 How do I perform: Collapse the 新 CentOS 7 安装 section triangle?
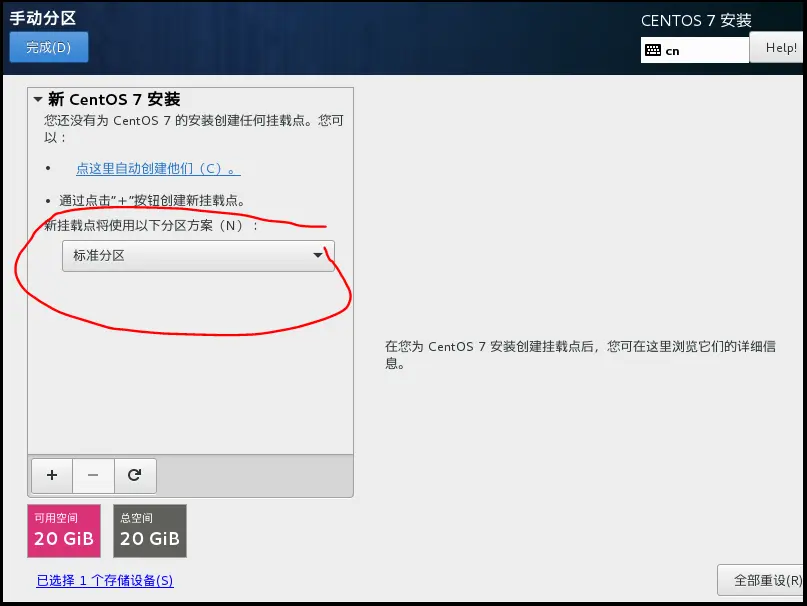tap(36, 99)
